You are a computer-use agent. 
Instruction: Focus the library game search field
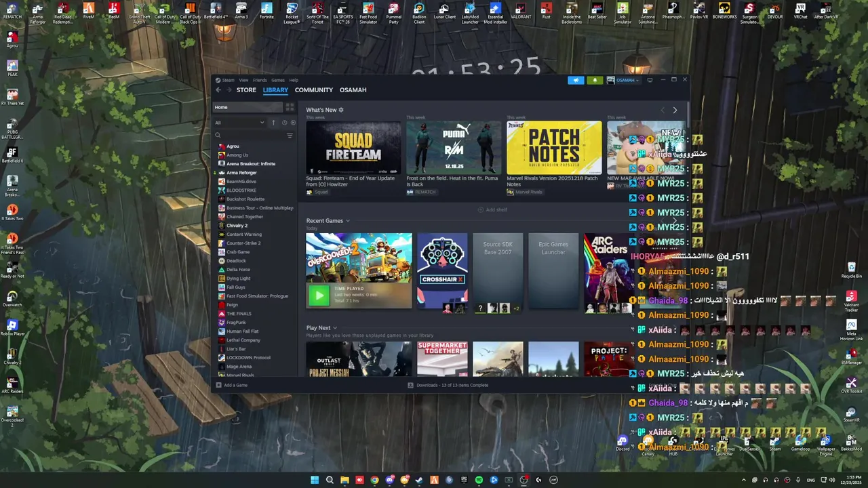[248, 136]
